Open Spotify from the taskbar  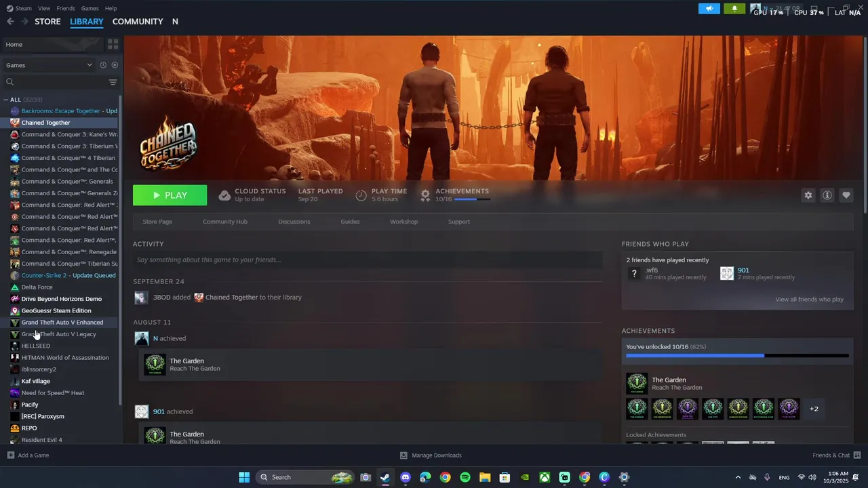pyautogui.click(x=465, y=477)
